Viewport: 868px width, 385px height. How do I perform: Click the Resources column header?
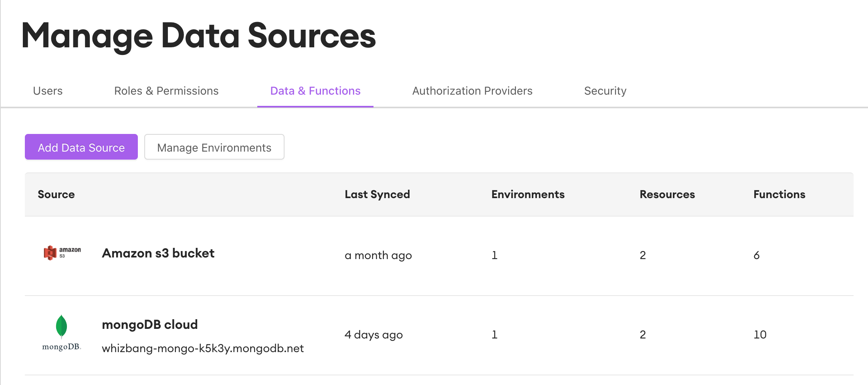click(x=667, y=195)
